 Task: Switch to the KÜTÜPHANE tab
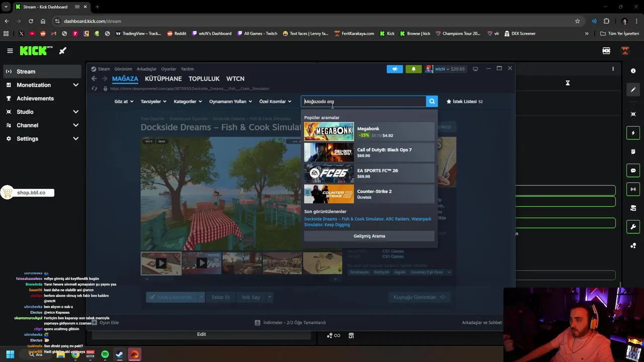pyautogui.click(x=163, y=79)
